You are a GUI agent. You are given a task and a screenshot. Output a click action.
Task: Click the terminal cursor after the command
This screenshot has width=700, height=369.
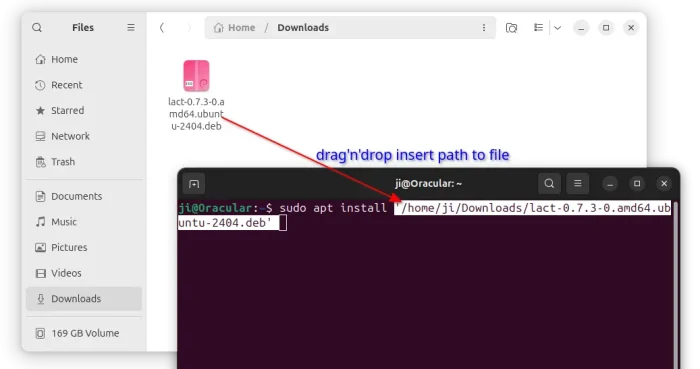(283, 223)
